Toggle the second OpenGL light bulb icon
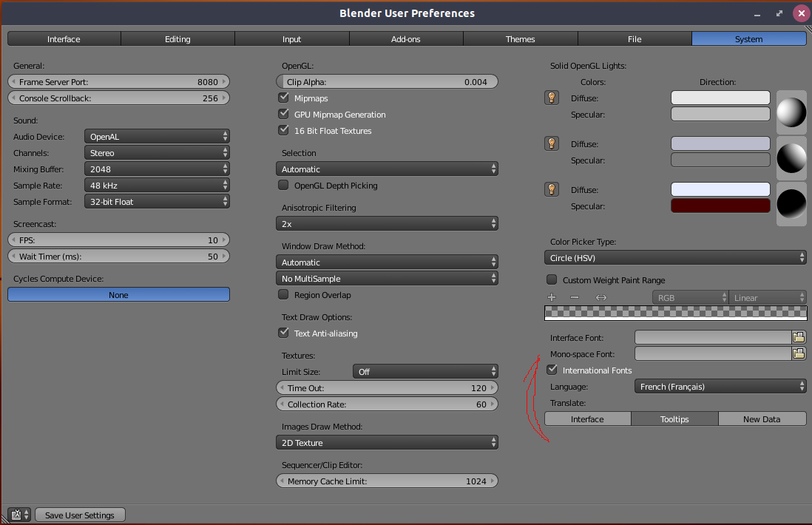This screenshot has height=525, width=812. tap(552, 143)
